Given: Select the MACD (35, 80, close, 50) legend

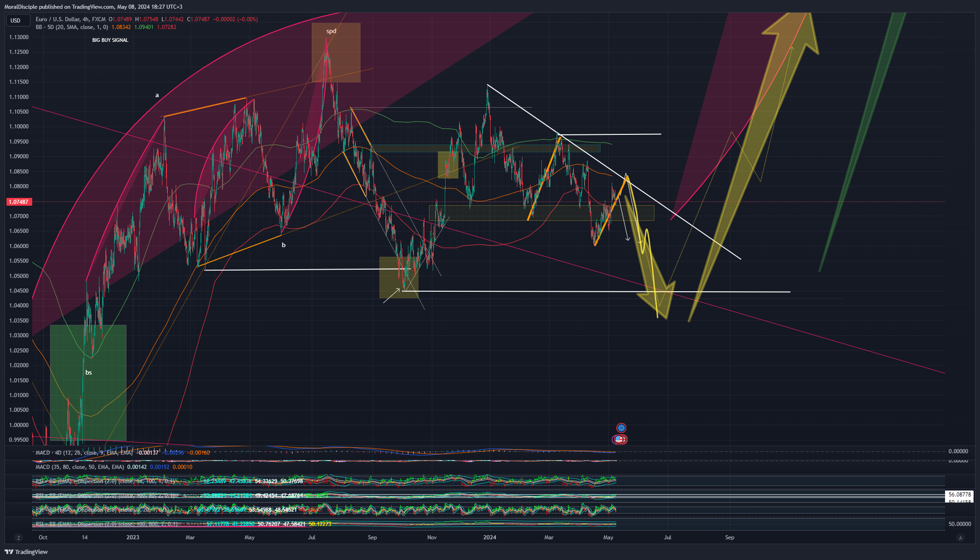Looking at the screenshot, I should pos(80,467).
